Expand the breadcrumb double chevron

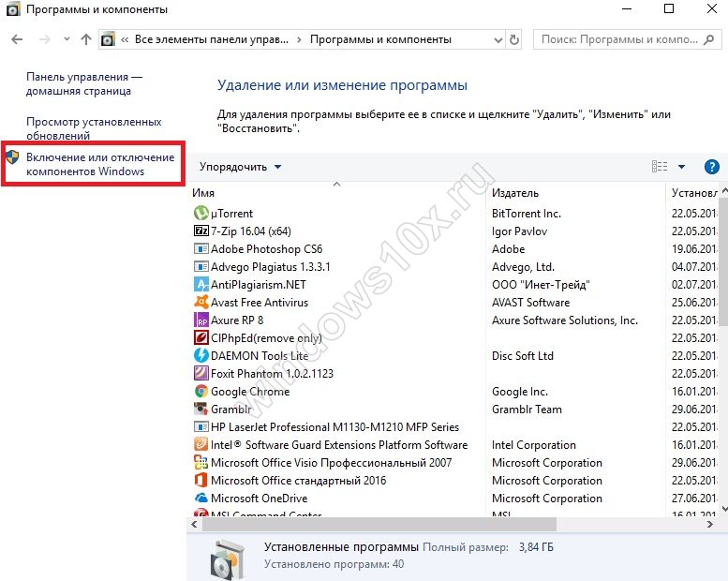click(125, 40)
